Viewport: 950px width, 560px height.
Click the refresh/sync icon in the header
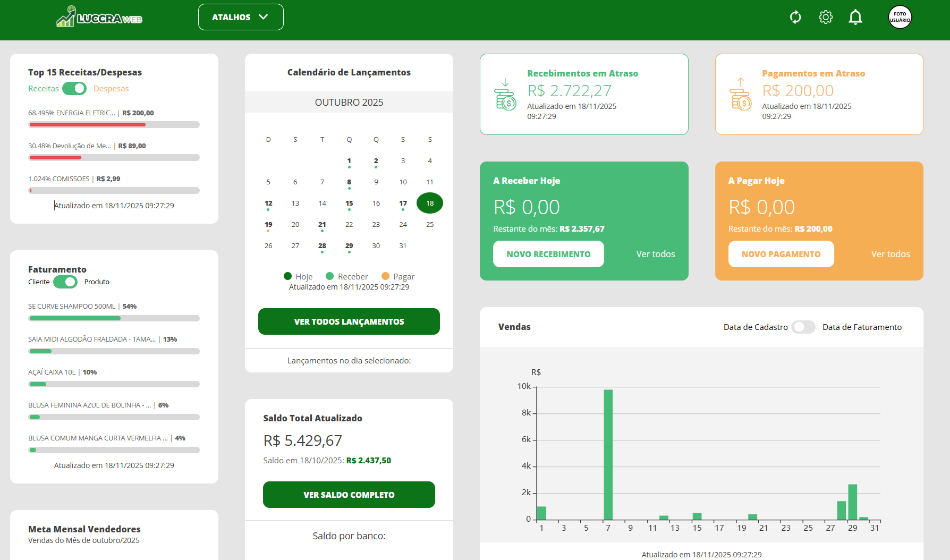click(795, 16)
